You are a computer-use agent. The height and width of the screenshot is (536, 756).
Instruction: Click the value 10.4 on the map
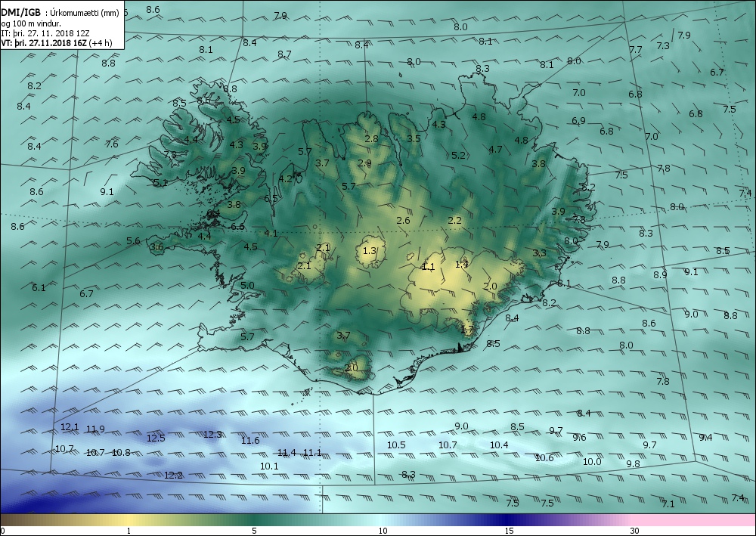click(x=499, y=445)
